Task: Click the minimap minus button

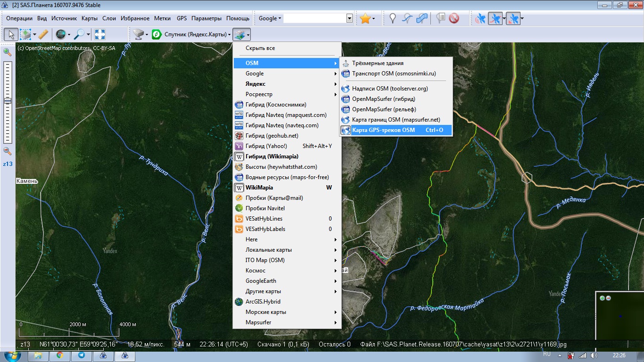Action: click(608, 298)
